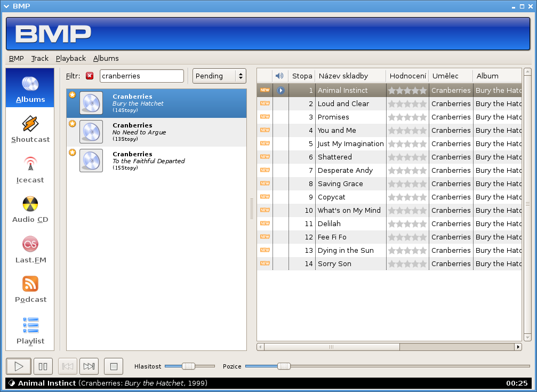The height and width of the screenshot is (392, 537).
Task: Select the To the Faithful Departed album
Action: click(x=156, y=161)
